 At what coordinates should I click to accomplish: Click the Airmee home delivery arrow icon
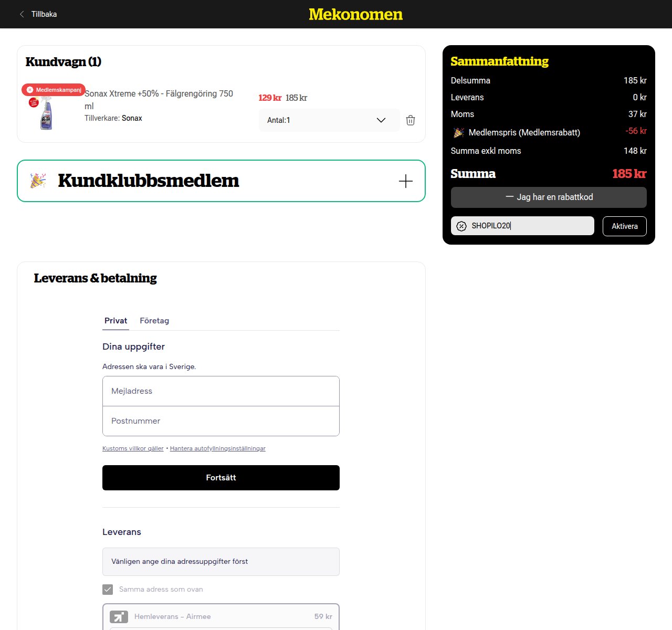(119, 617)
